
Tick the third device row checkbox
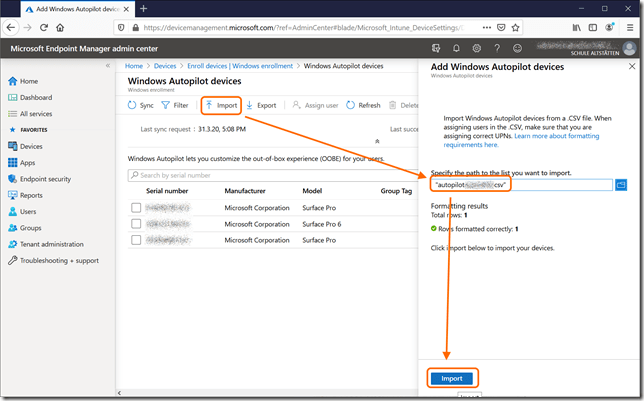136,239
